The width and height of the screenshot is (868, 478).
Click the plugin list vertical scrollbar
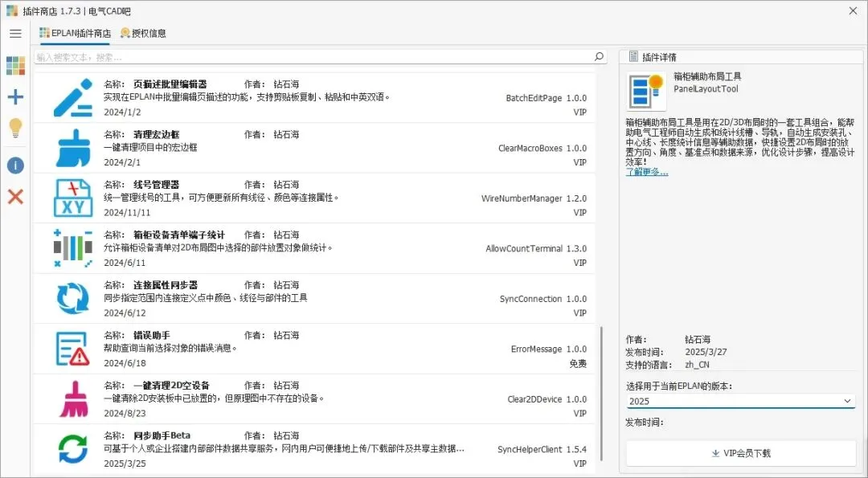tap(600, 393)
